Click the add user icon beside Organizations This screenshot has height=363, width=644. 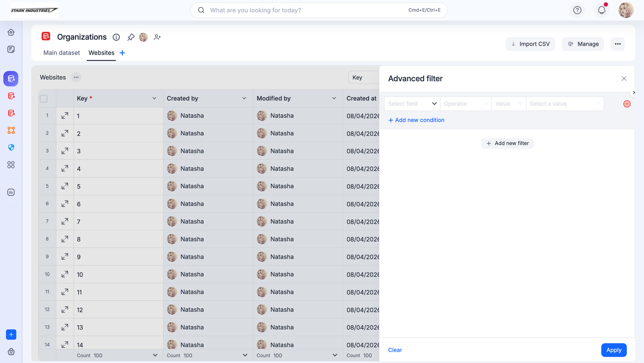pyautogui.click(x=157, y=37)
